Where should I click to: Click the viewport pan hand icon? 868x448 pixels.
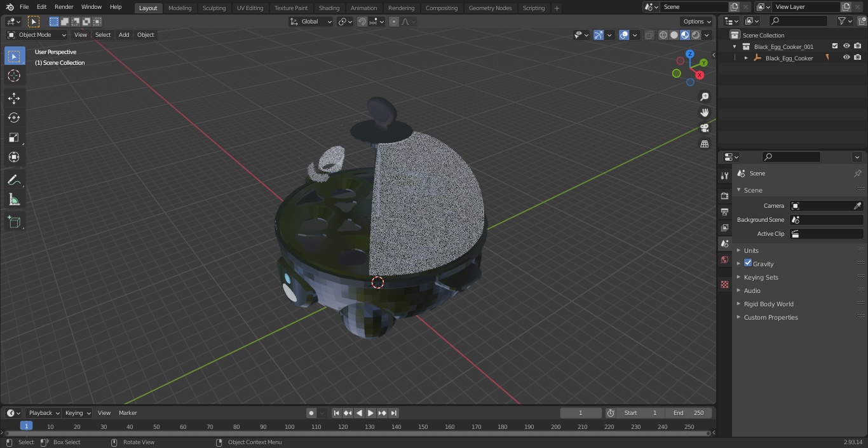704,112
